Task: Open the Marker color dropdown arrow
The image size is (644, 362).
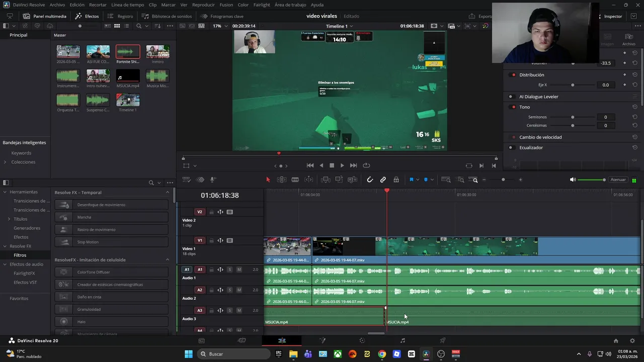Action: click(x=432, y=180)
